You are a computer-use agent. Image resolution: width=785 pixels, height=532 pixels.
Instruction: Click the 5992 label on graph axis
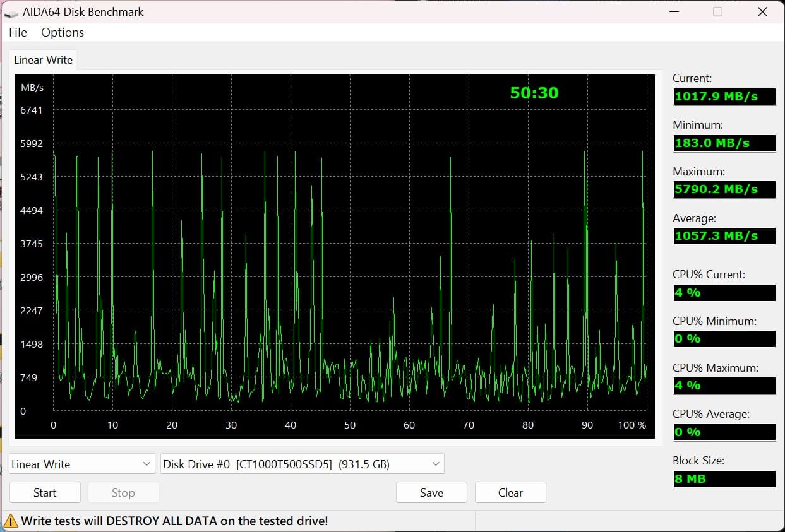click(32, 143)
